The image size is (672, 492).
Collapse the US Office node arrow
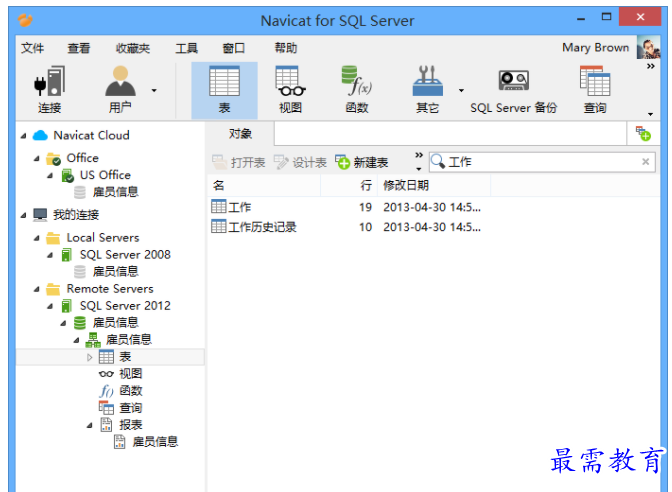[x=50, y=176]
